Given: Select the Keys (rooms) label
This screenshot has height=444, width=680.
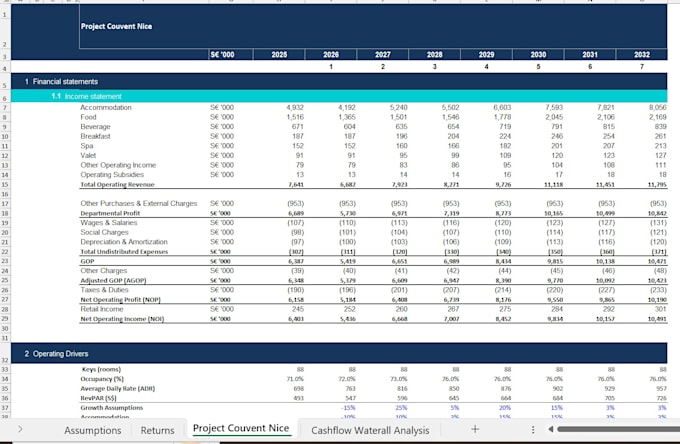Looking at the screenshot, I should [101, 369].
